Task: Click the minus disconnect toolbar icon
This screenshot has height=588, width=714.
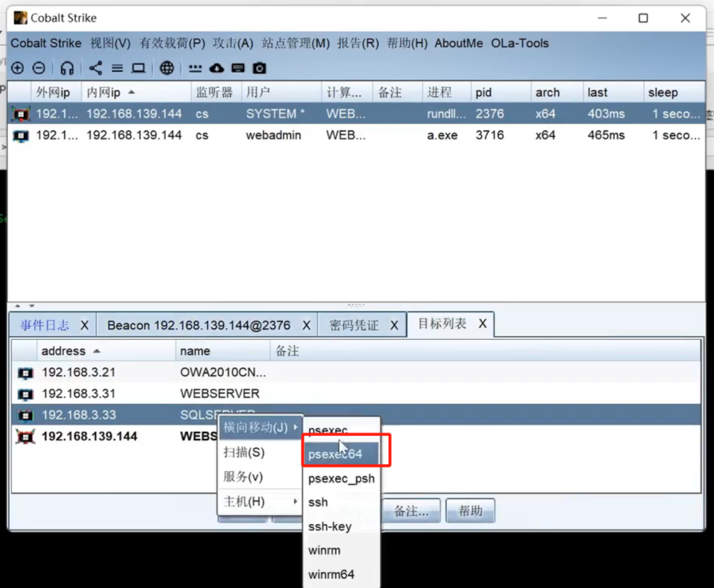Action: (39, 68)
